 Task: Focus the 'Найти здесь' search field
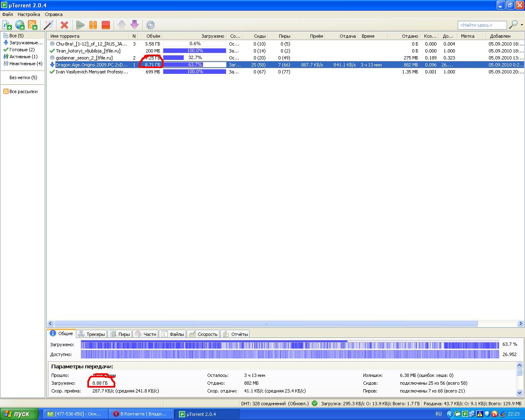[482, 25]
